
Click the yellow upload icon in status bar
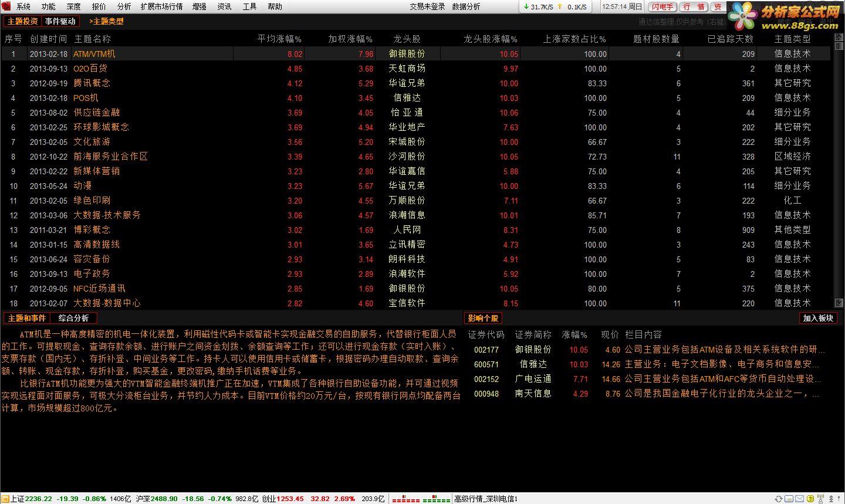pos(810,499)
